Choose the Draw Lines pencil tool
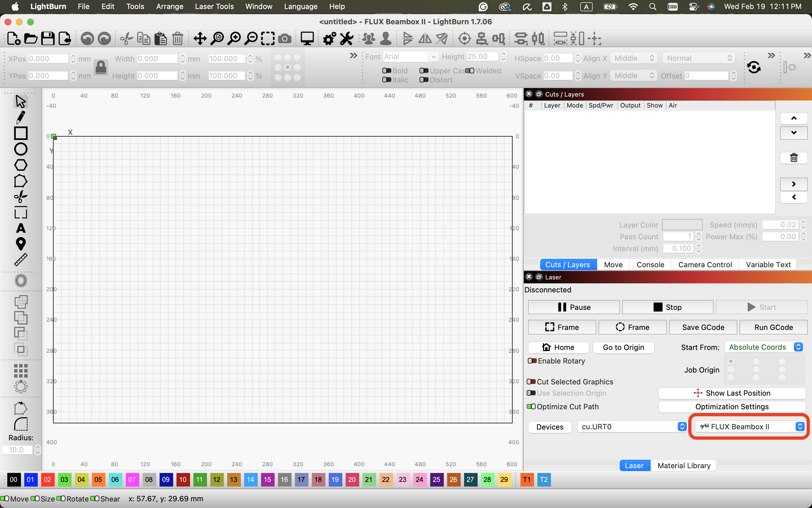Image resolution: width=812 pixels, height=508 pixels. click(21, 117)
